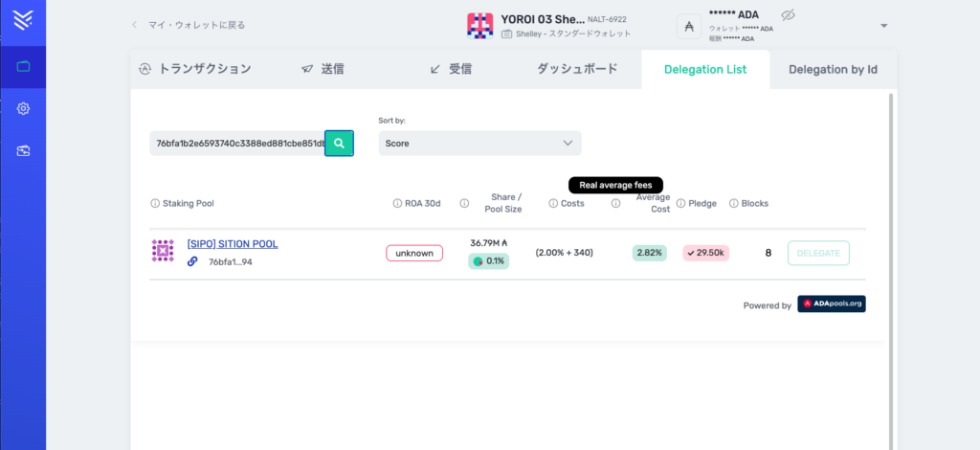
Task: Click the chain link icon beside the pool ID
Action: [192, 261]
